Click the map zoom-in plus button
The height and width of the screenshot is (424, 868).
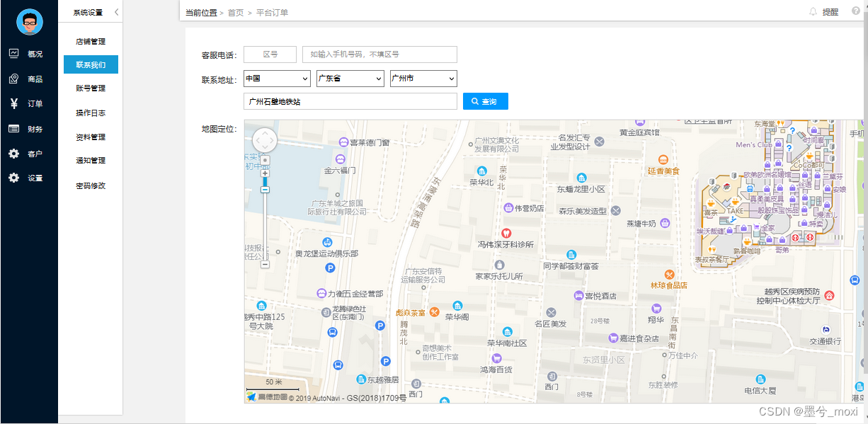pyautogui.click(x=265, y=173)
